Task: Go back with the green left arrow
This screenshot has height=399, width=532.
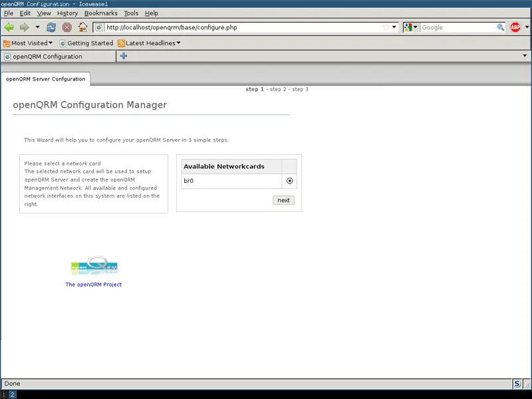Action: tap(9, 27)
